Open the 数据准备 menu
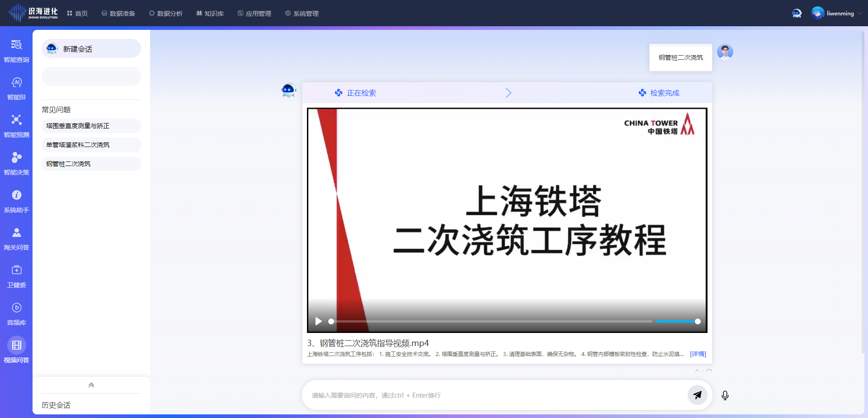Screen dimensions: 868x418 pos(118,14)
